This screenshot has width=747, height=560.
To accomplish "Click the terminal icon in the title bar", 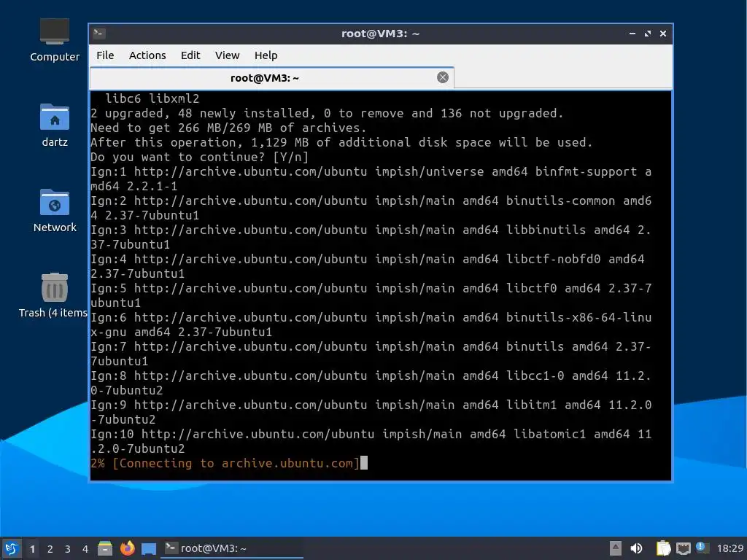I will 99,34.
